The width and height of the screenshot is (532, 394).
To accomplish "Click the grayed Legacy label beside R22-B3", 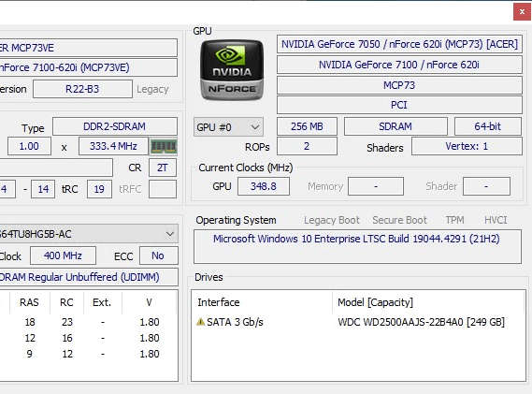I will pyautogui.click(x=152, y=89).
